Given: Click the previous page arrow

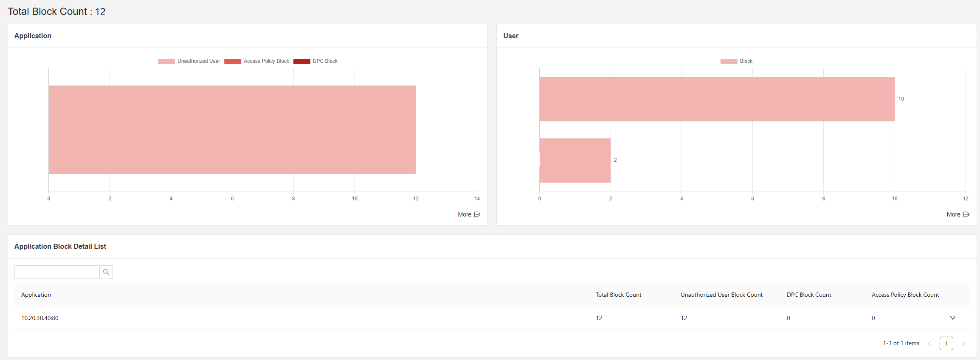Looking at the screenshot, I should tap(929, 343).
